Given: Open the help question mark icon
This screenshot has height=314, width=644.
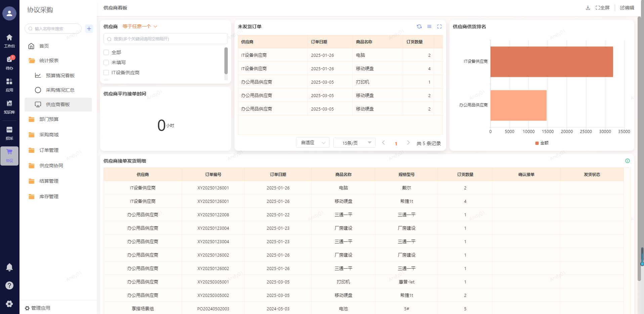Looking at the screenshot, I should [9, 285].
